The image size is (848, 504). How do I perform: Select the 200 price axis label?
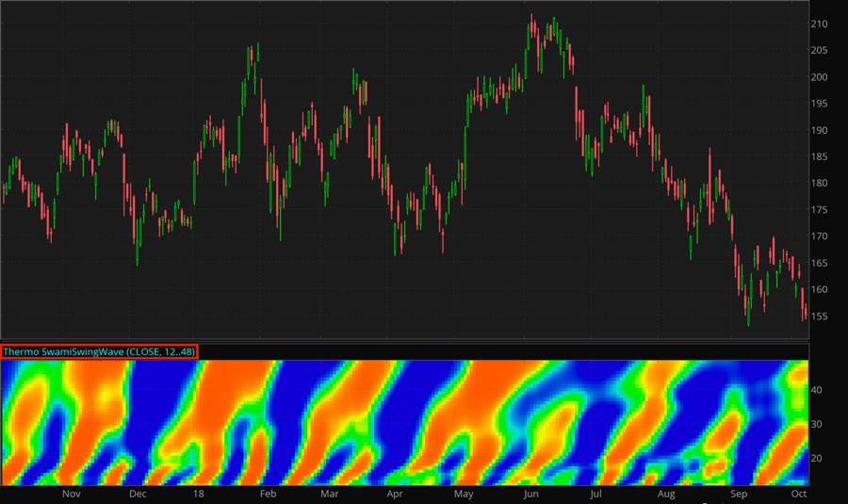pos(821,77)
